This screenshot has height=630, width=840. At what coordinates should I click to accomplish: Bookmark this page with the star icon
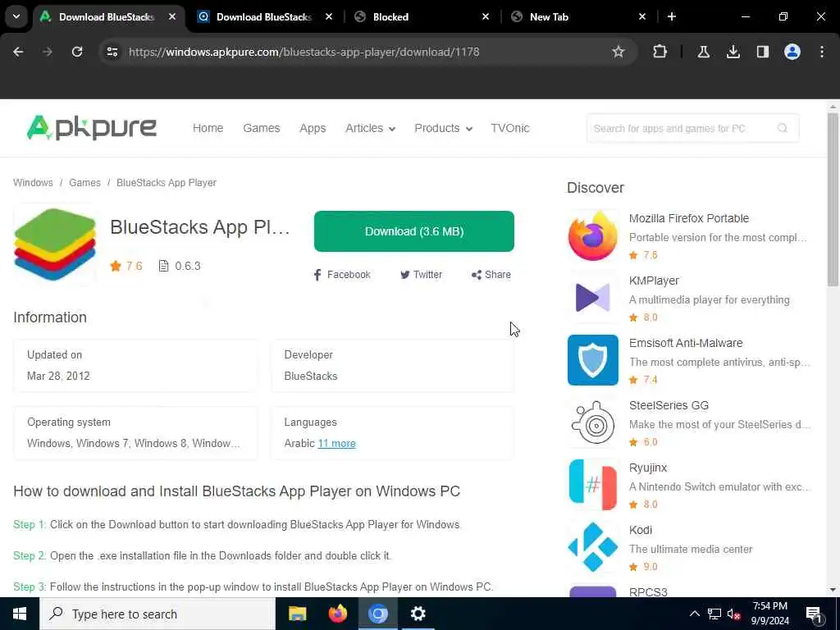pyautogui.click(x=619, y=52)
